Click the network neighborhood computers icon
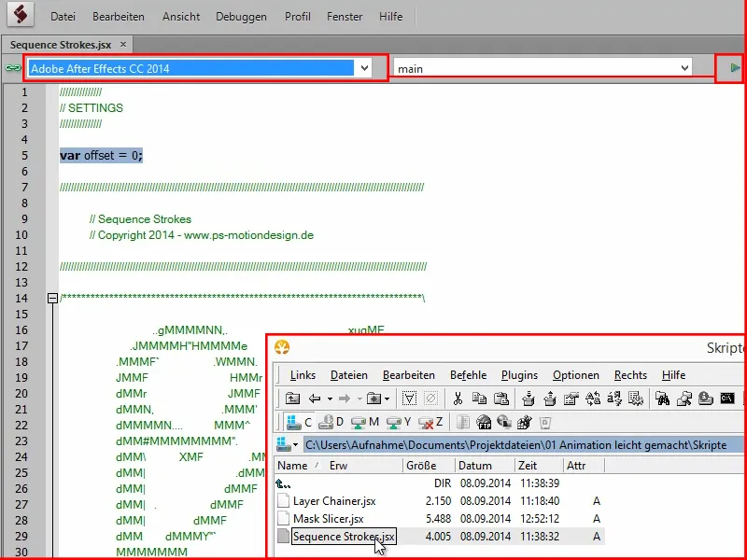 504,422
